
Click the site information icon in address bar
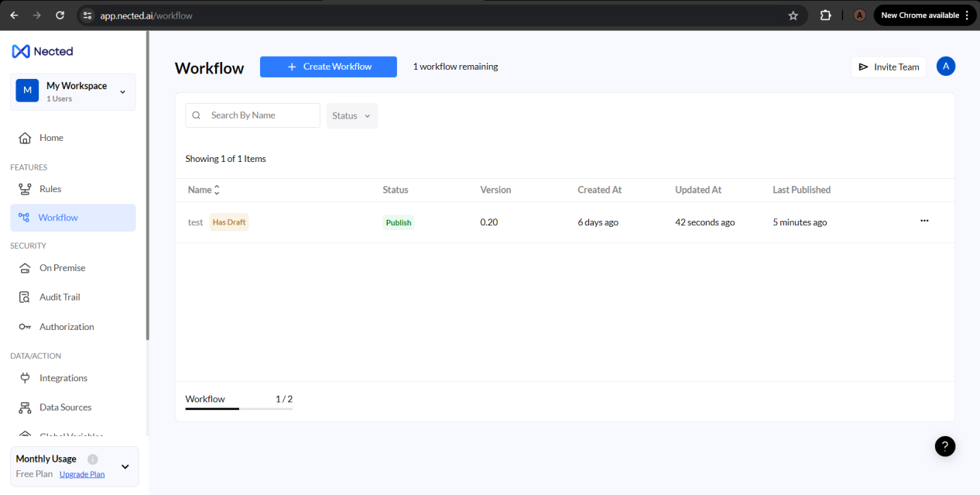(x=87, y=15)
